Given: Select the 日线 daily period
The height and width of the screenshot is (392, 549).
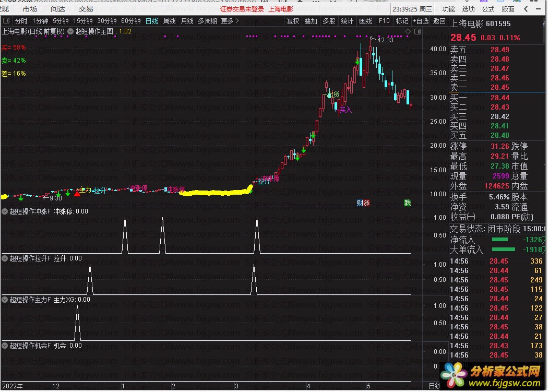Looking at the screenshot, I should (x=152, y=21).
